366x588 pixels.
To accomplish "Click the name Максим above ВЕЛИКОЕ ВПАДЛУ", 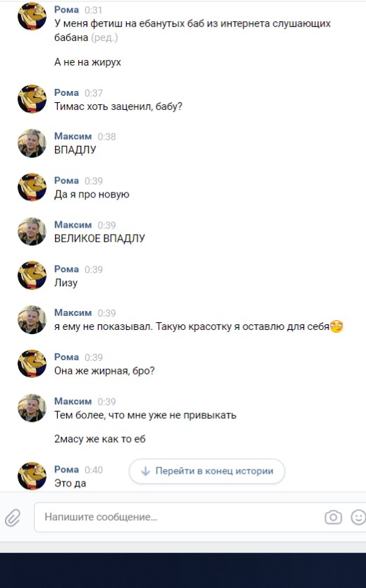I will 73,225.
